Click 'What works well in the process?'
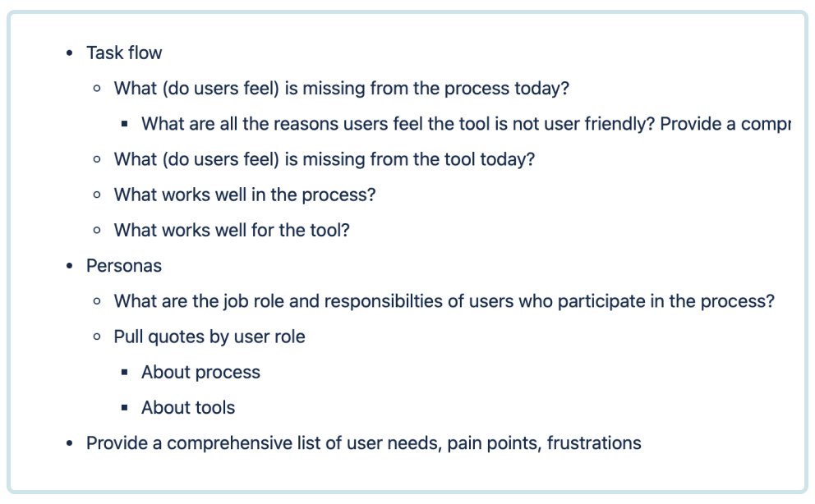 click(x=245, y=195)
